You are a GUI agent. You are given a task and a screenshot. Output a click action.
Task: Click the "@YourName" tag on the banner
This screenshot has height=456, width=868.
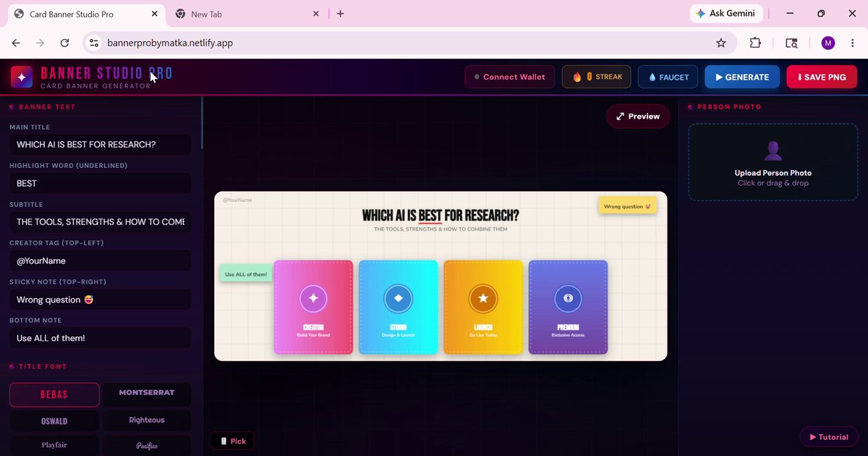[237, 200]
